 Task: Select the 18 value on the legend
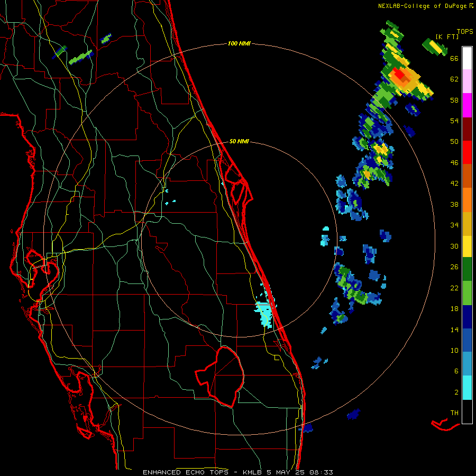454,309
